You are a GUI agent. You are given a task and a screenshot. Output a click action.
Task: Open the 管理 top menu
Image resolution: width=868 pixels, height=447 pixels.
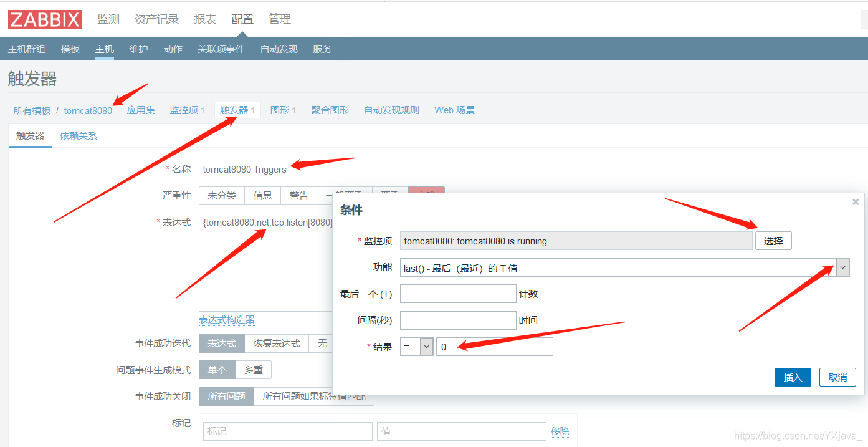280,19
